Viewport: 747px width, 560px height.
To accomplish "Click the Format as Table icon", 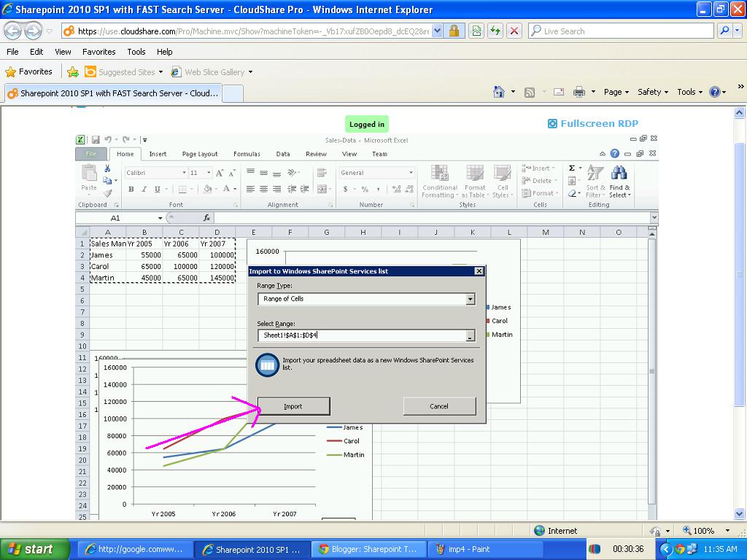I will pyautogui.click(x=474, y=181).
